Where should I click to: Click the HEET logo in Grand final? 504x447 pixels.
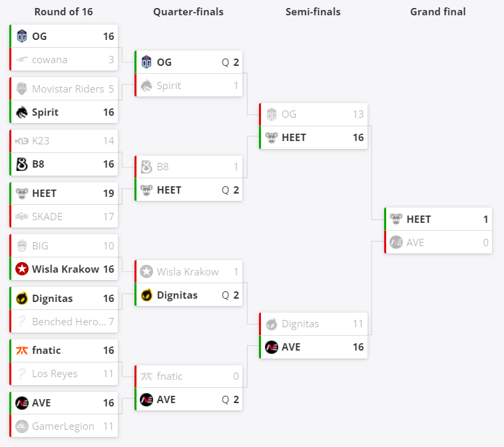tap(396, 220)
